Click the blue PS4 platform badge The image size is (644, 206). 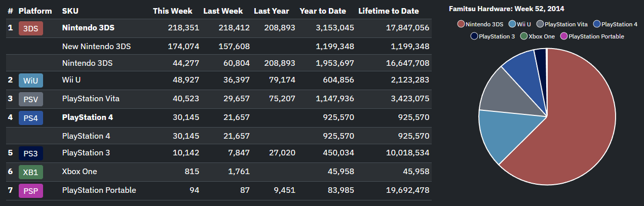[x=31, y=118]
